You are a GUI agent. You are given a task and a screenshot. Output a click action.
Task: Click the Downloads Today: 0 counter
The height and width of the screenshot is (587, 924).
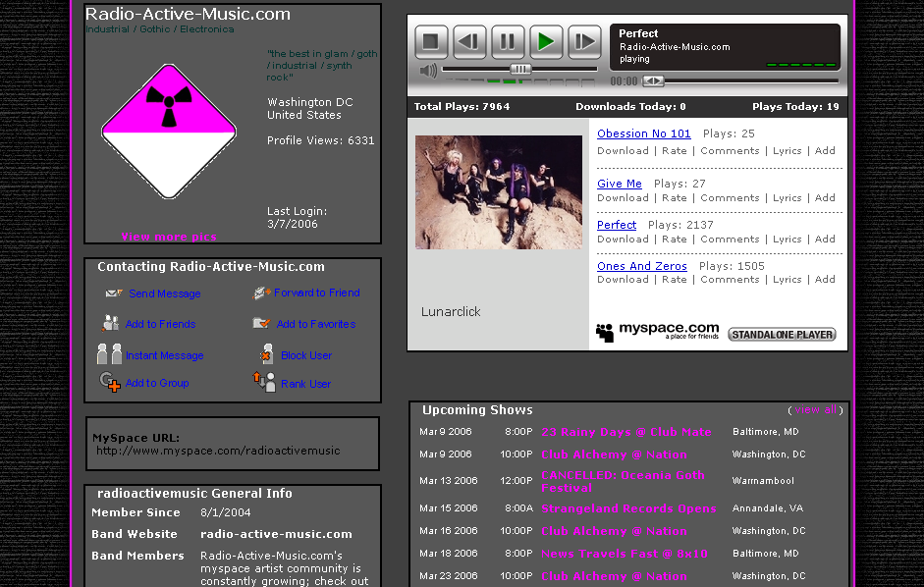630,107
